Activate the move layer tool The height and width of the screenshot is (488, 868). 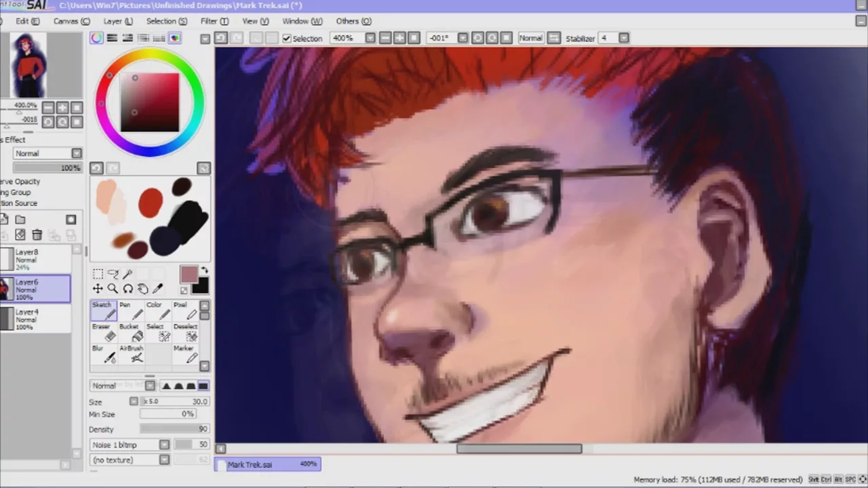[x=98, y=289]
